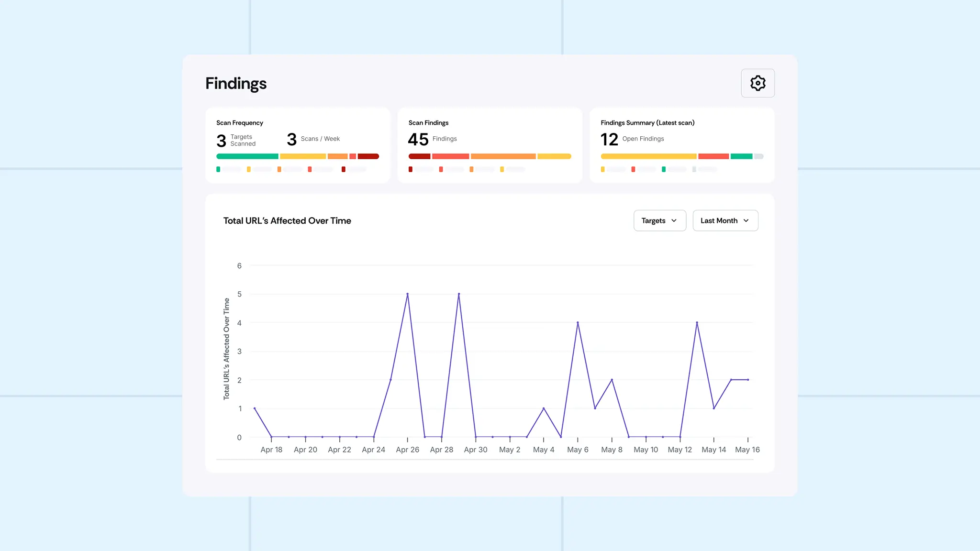Click dark red segment of Scan Findings bar

pyautogui.click(x=419, y=156)
